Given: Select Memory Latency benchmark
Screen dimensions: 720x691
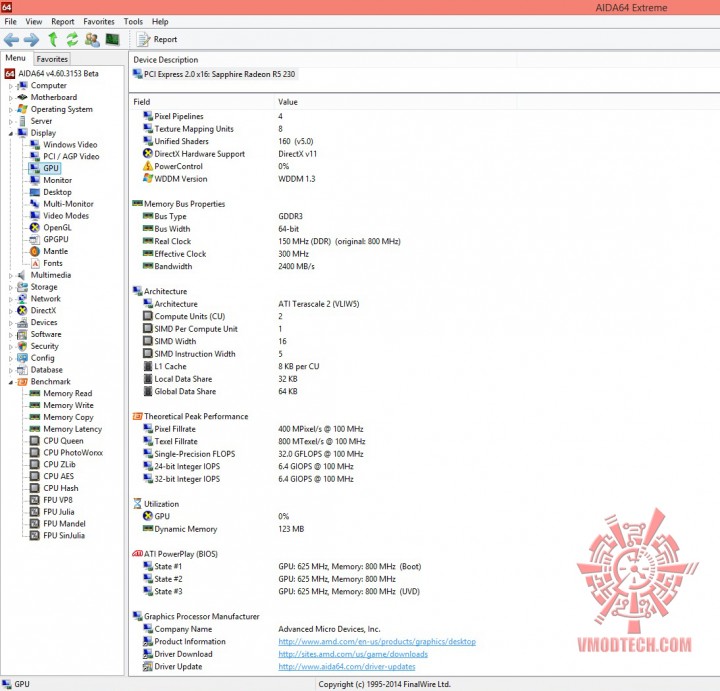Looking at the screenshot, I should [x=73, y=429].
